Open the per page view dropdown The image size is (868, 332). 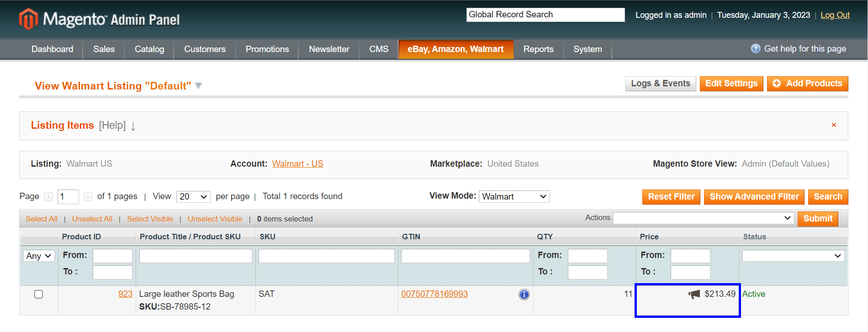(194, 196)
